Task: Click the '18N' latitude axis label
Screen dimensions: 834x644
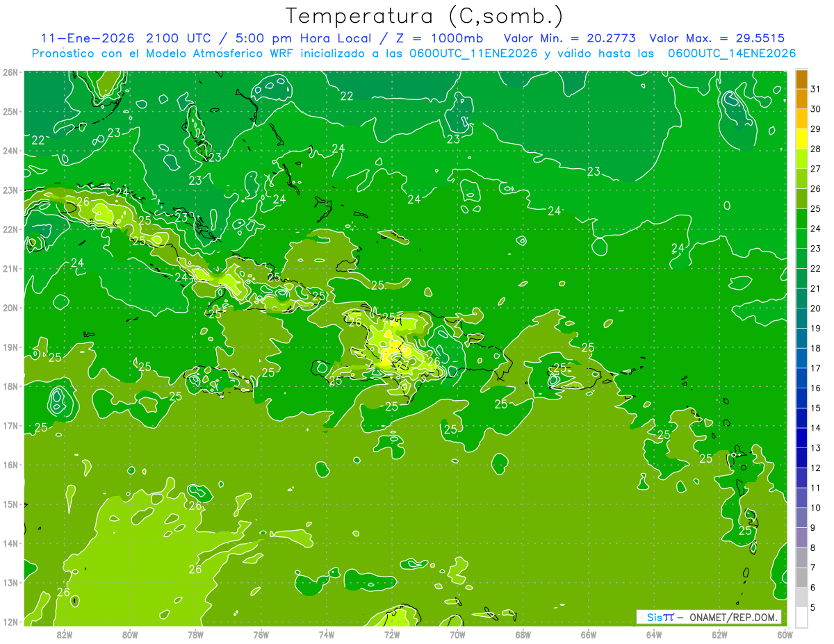Action: coord(10,386)
